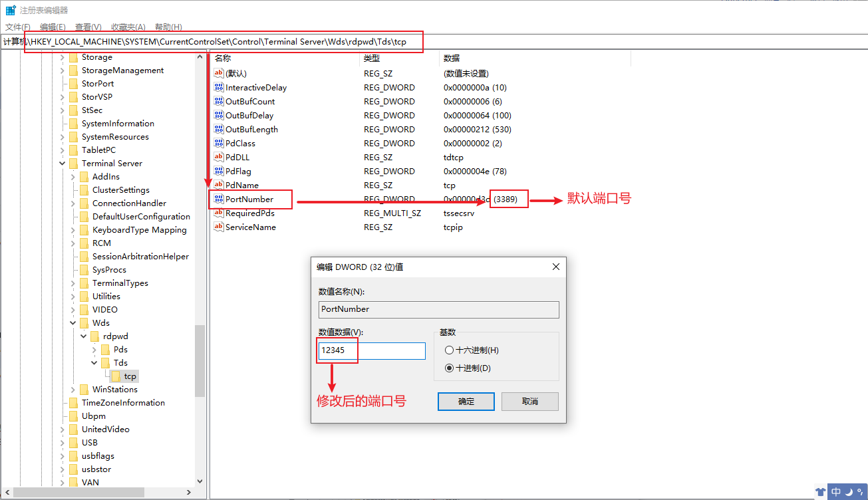The height and width of the screenshot is (500, 868).
Task: Click the Storage folder icon
Action: (73, 57)
